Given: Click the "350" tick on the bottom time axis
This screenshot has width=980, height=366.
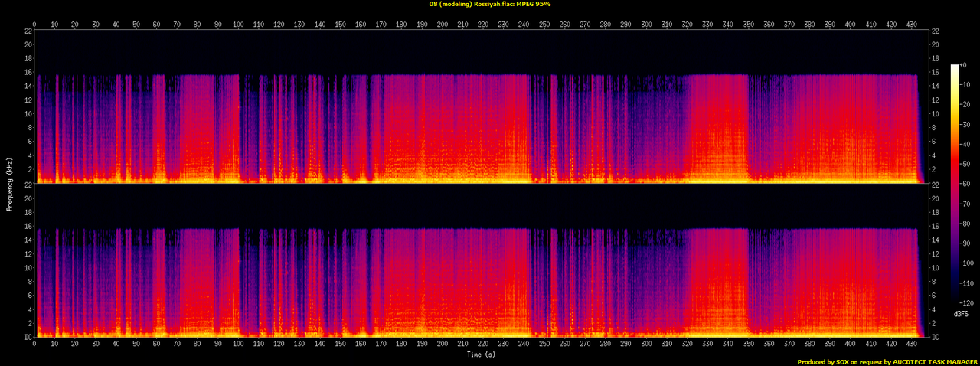Looking at the screenshot, I should pos(748,345).
